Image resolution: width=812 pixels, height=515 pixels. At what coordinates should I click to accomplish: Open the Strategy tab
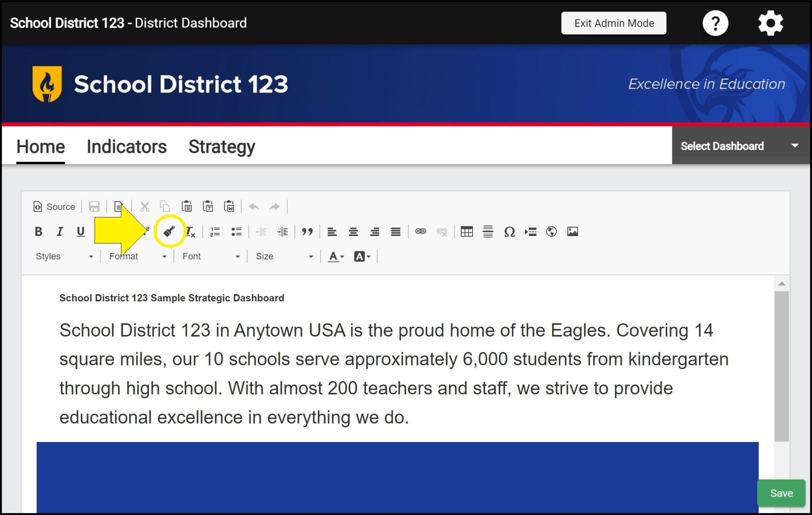[x=222, y=146]
